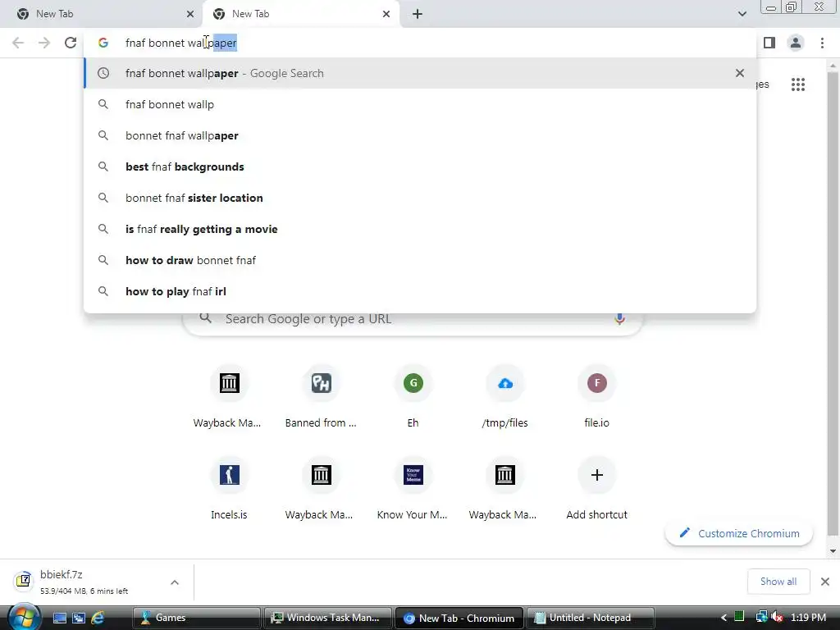840x630 pixels.
Task: Open the Know Your Meme shortcut
Action: 413,489
